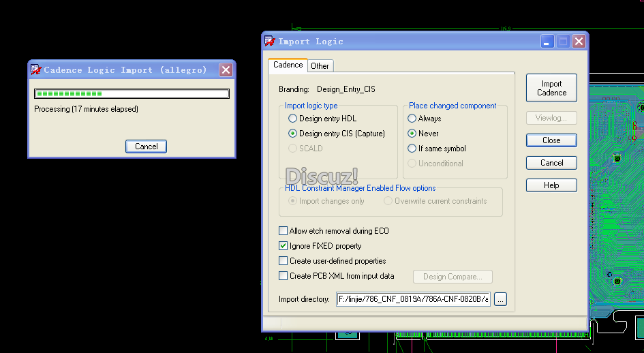This screenshot has width=644, height=353.
Task: Close the Cadence Logic Import window
Action: pos(226,70)
